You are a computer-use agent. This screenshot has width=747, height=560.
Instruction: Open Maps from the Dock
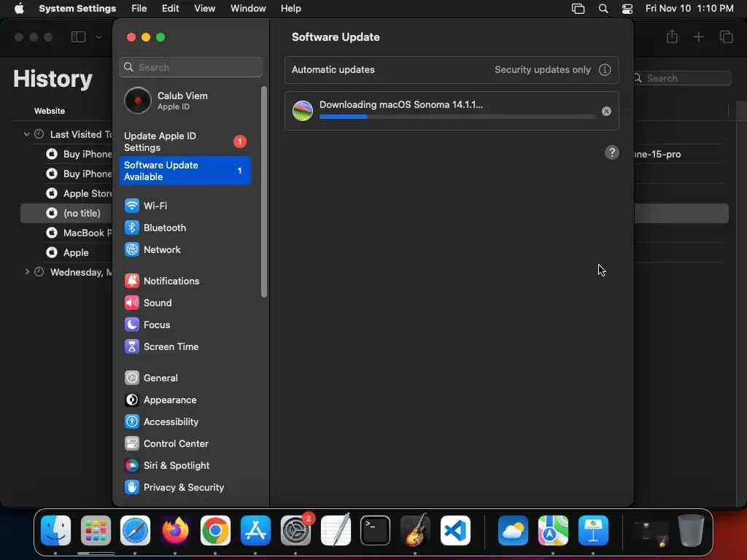click(x=553, y=531)
